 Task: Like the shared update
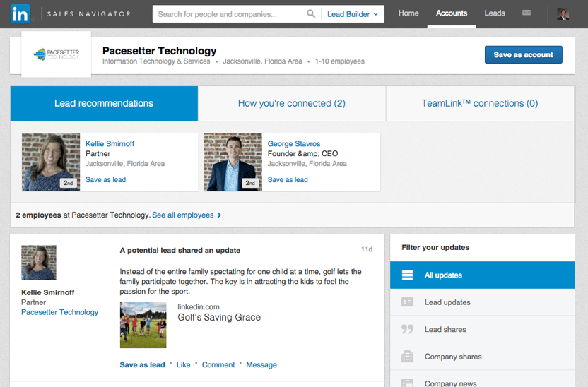[x=183, y=365]
